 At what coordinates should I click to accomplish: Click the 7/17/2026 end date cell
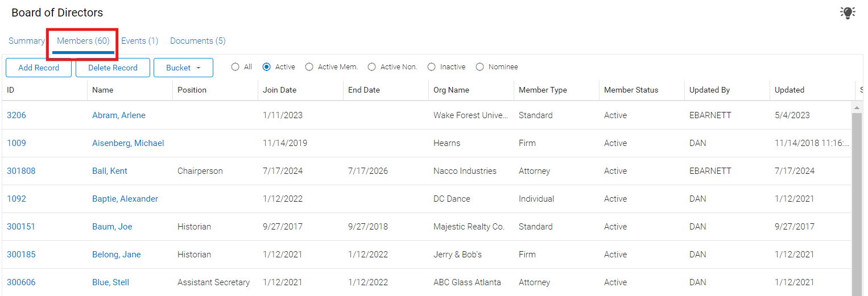(368, 171)
